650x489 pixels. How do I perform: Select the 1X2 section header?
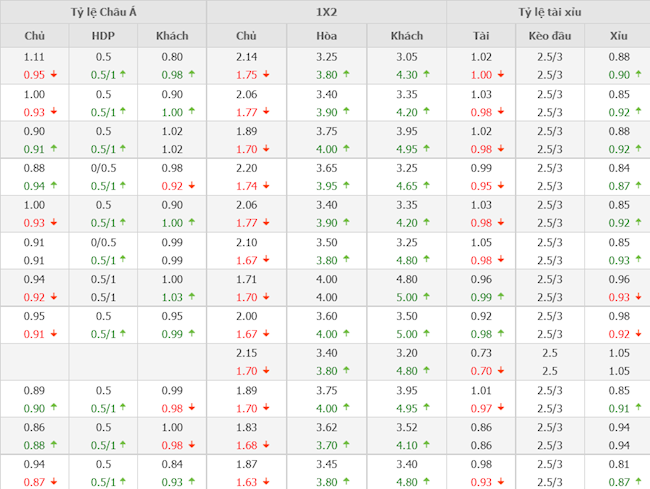pos(326,12)
